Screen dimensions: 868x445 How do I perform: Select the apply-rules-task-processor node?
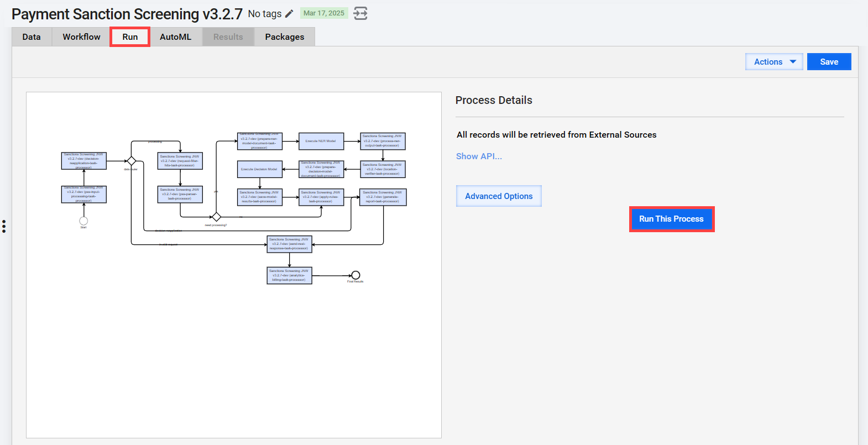[321, 197]
